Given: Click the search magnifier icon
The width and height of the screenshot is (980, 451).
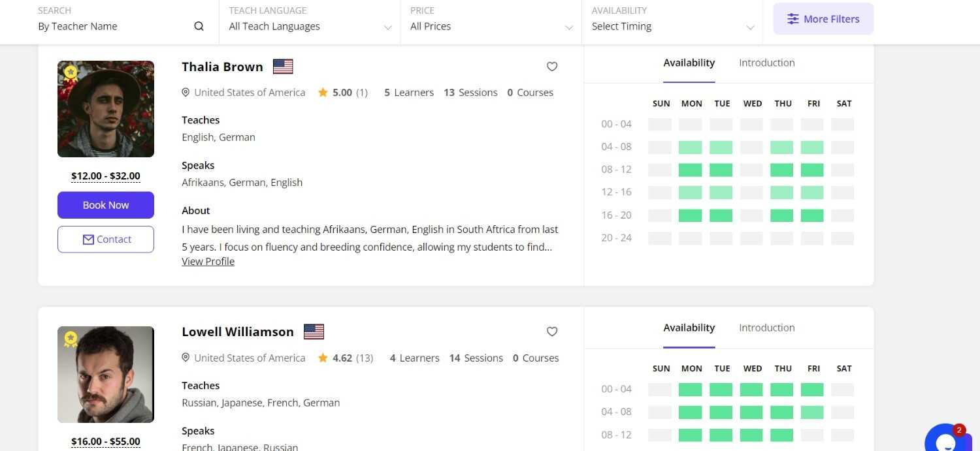Looking at the screenshot, I should tap(199, 27).
